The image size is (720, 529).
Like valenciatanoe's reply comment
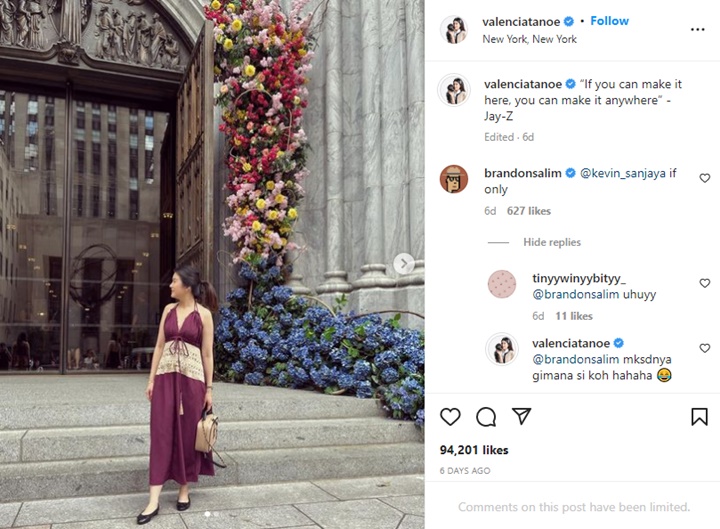705,348
